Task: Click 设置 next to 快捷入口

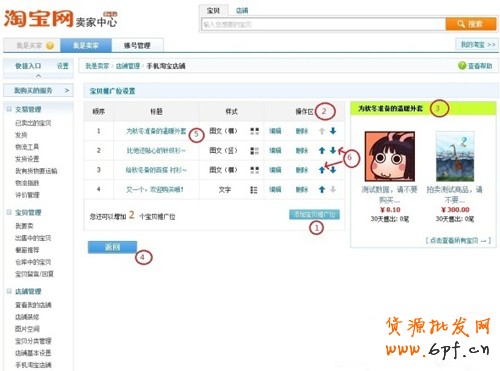Action: coord(63,66)
